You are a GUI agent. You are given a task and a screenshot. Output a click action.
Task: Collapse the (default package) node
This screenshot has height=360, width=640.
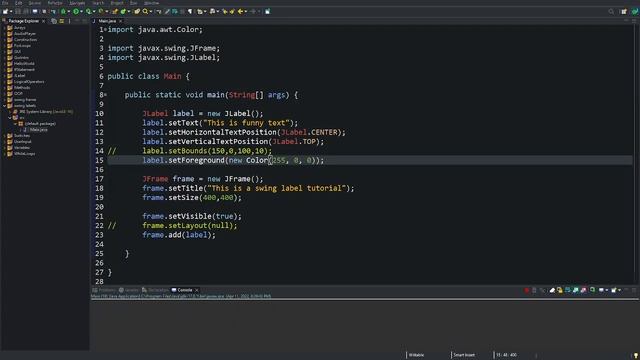15,124
